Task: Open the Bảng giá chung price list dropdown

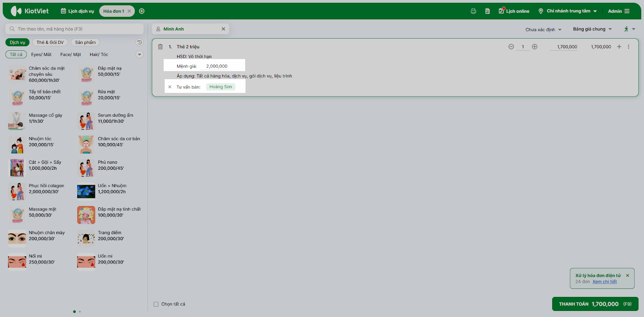Action: [592, 29]
